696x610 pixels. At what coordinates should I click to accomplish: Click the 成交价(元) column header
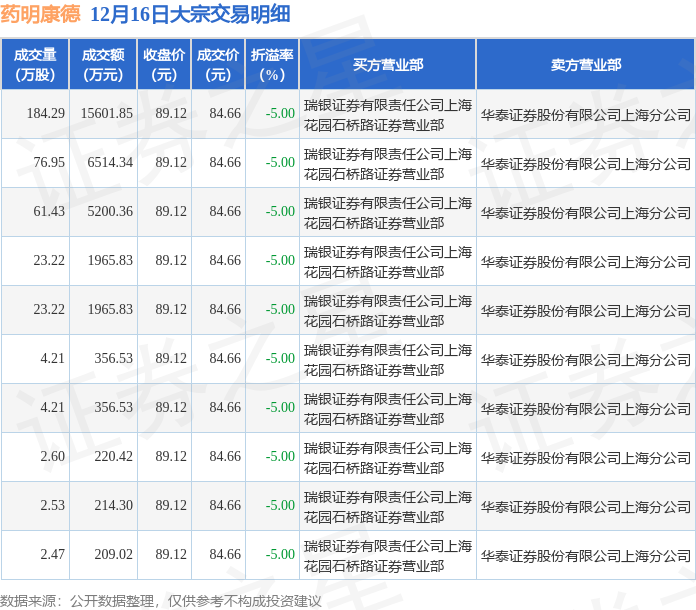point(218,64)
